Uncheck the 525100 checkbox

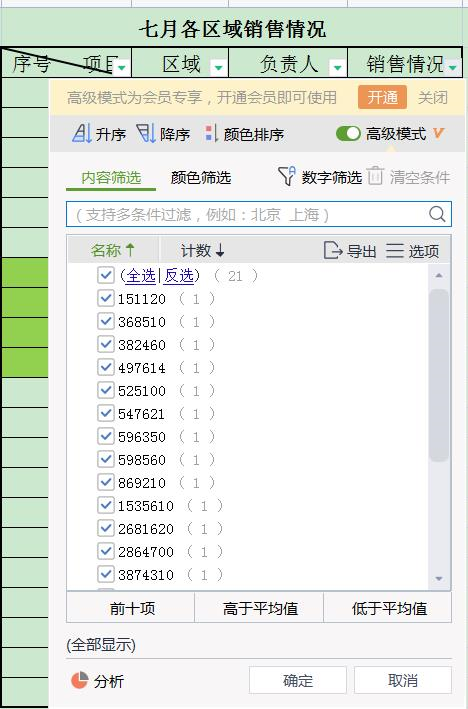point(106,390)
